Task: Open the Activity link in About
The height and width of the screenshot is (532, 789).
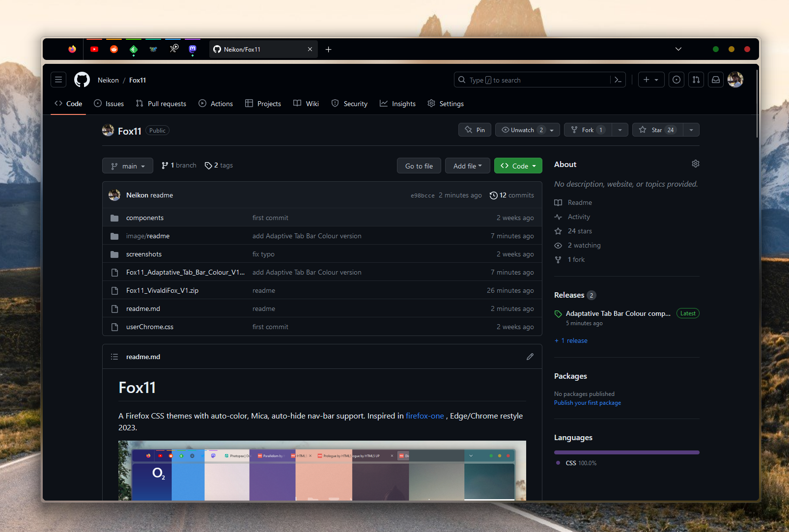Action: coord(572,217)
